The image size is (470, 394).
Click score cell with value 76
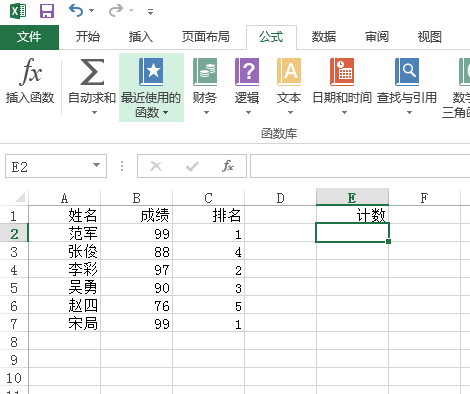click(x=136, y=305)
